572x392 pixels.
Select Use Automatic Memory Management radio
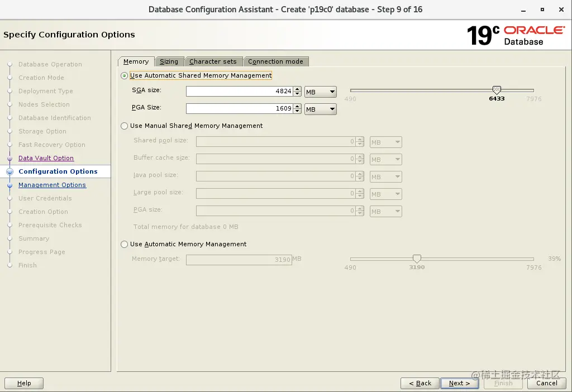coord(124,245)
